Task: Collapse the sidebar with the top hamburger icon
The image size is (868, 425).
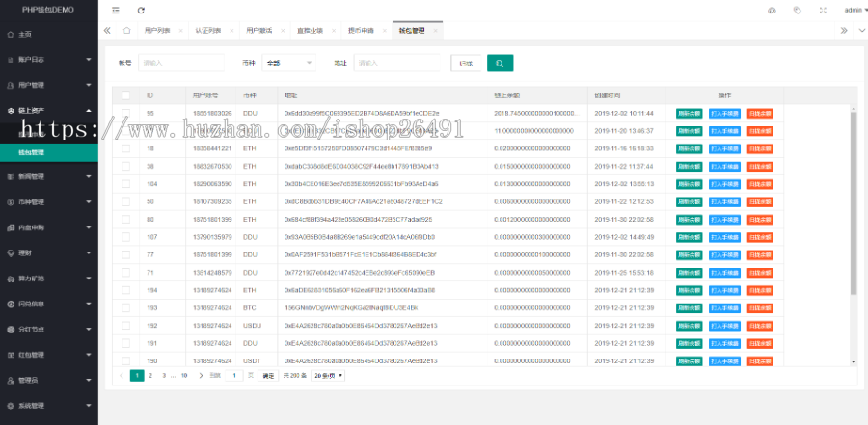Action: click(115, 10)
